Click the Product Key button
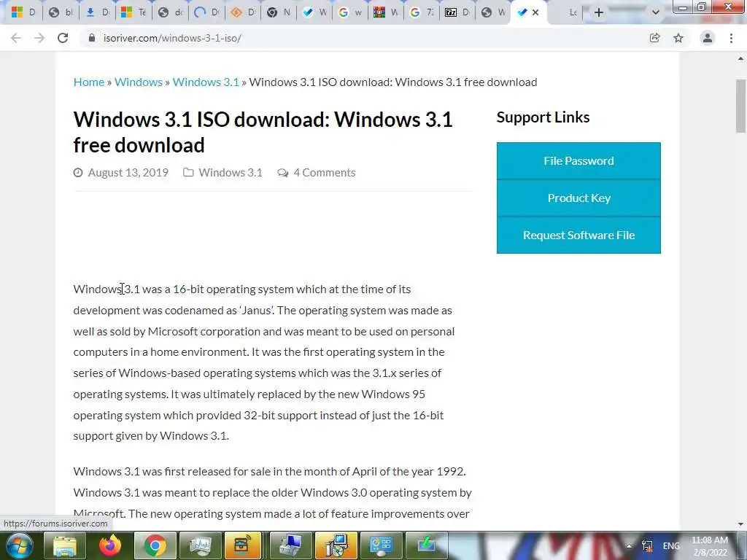 click(x=578, y=198)
